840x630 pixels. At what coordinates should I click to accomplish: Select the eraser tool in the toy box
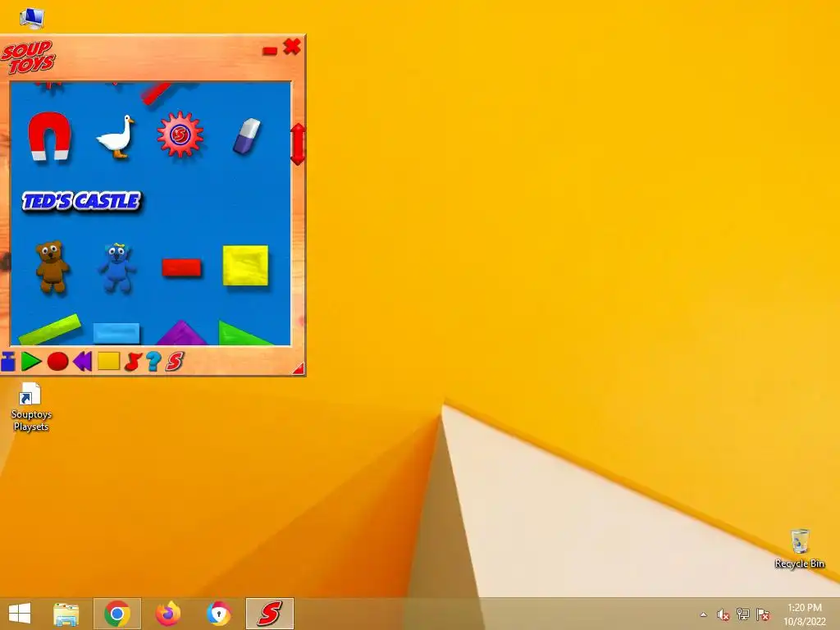(x=247, y=136)
